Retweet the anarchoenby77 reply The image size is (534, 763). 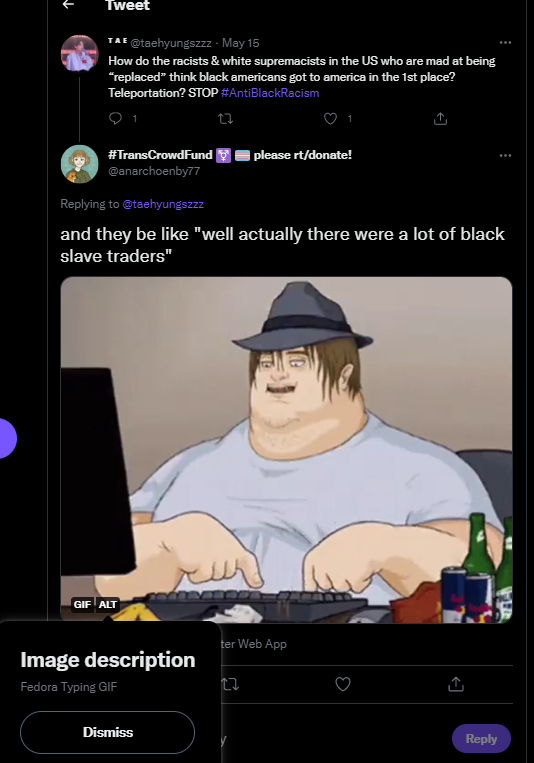[x=230, y=685]
